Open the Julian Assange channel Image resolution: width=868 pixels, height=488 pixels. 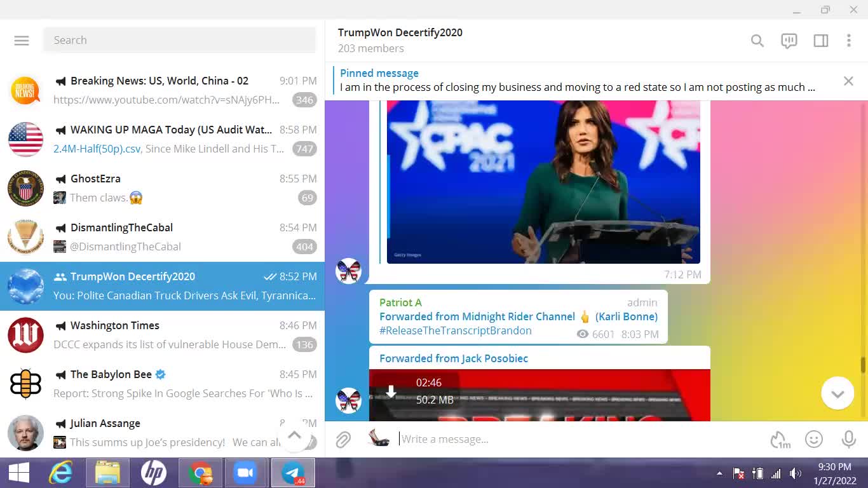(x=162, y=433)
